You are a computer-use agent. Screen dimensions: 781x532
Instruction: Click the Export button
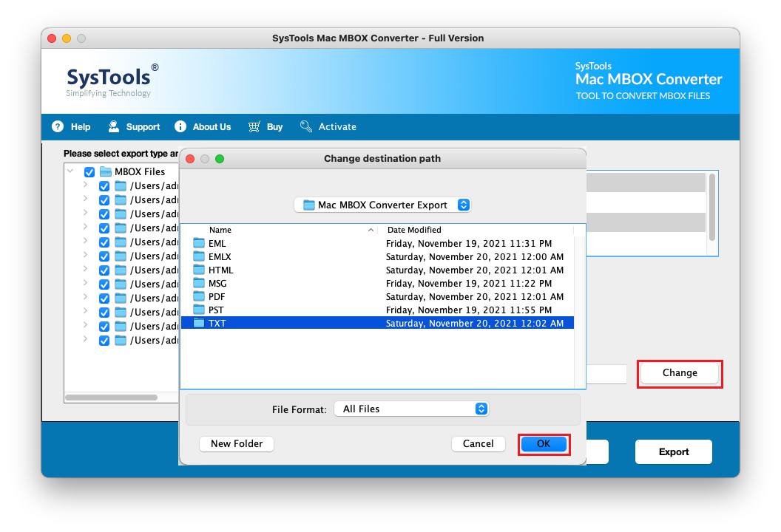pos(674,452)
